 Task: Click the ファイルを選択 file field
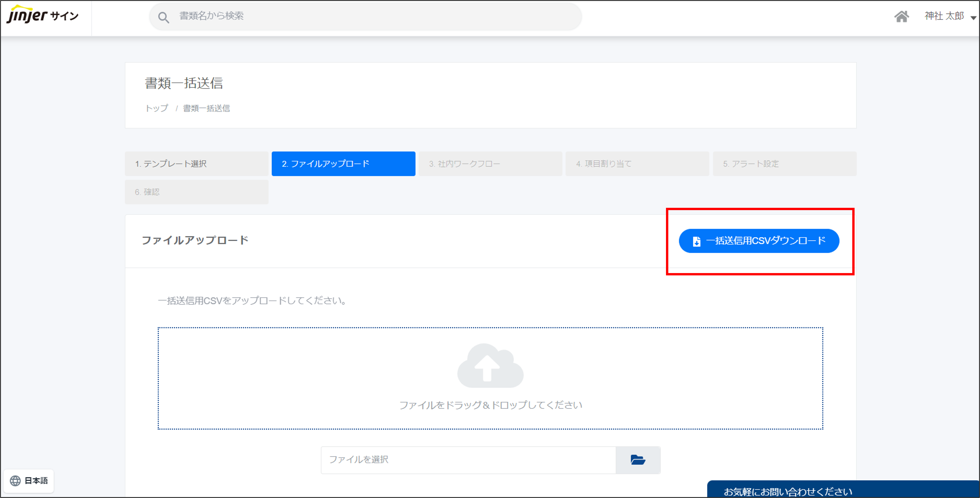pyautogui.click(x=468, y=460)
